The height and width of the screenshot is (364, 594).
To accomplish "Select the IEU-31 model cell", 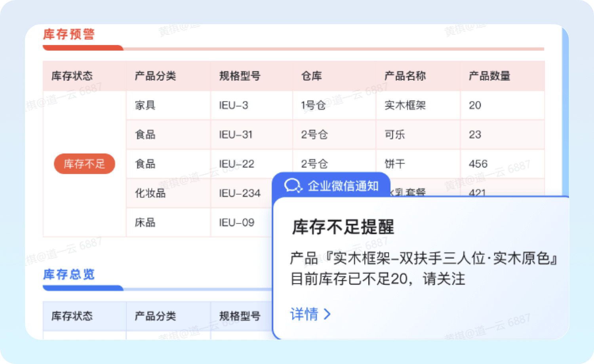I will [x=236, y=135].
